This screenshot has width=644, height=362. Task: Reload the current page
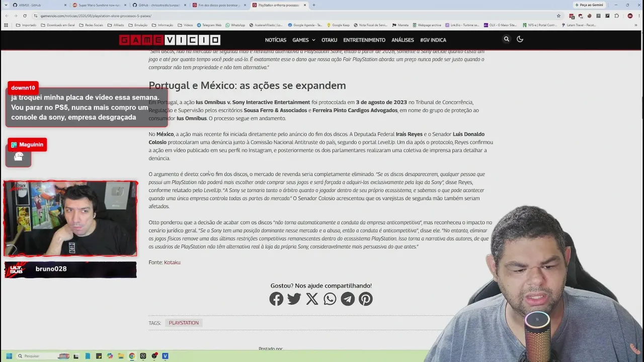pyautogui.click(x=26, y=16)
